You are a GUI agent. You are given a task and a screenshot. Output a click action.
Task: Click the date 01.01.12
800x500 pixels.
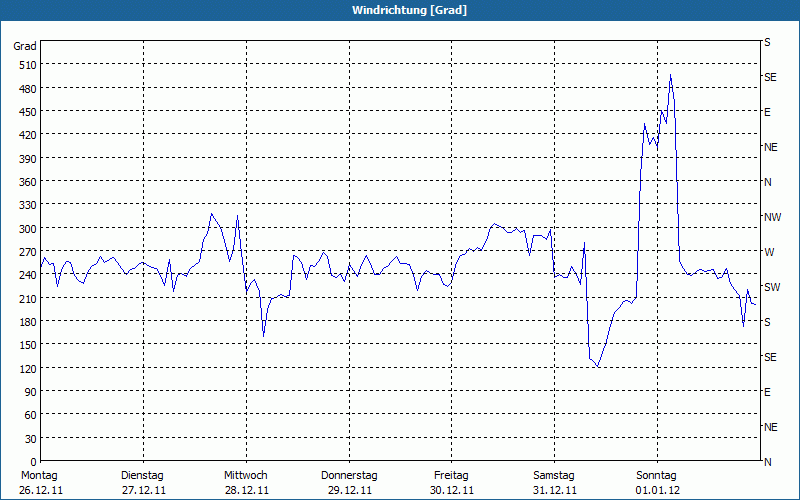[658, 491]
